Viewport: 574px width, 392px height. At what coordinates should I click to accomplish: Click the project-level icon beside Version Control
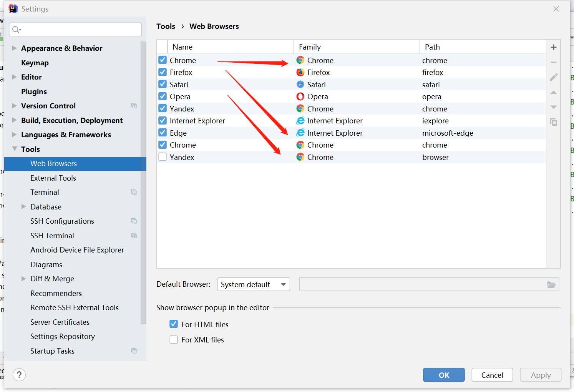[x=134, y=106]
